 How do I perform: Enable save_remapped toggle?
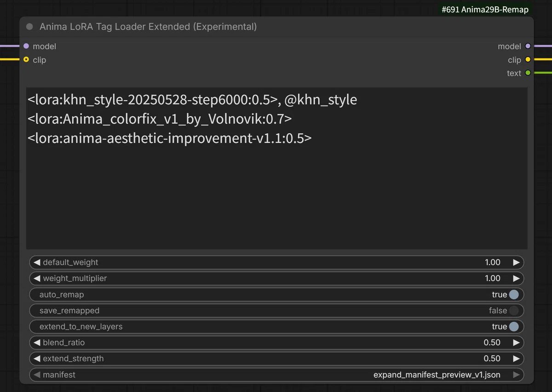[514, 311]
